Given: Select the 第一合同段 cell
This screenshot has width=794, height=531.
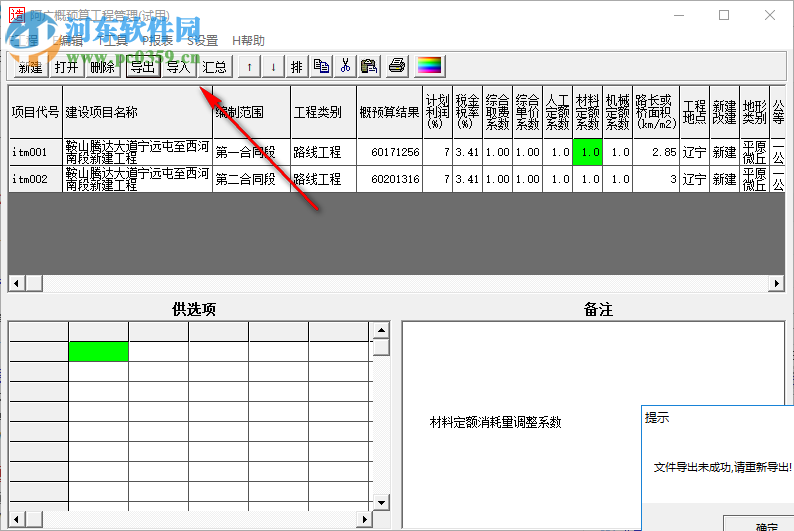Looking at the screenshot, I should (251, 152).
